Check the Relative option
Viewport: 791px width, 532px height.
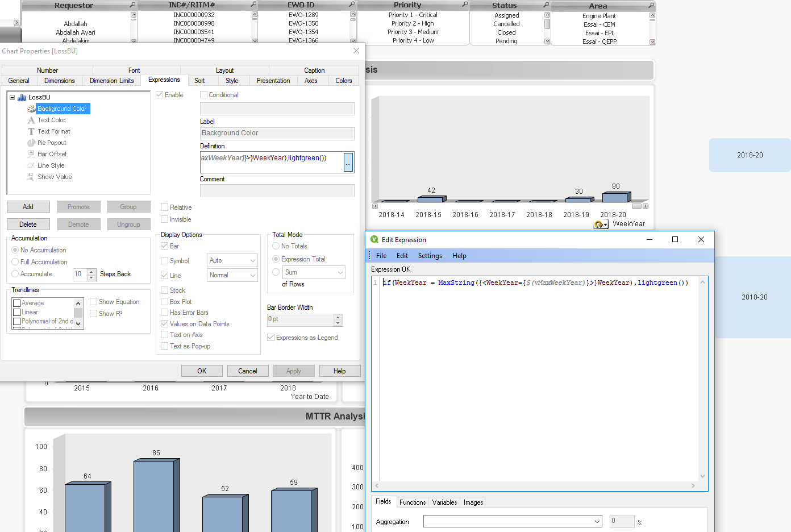(x=165, y=207)
